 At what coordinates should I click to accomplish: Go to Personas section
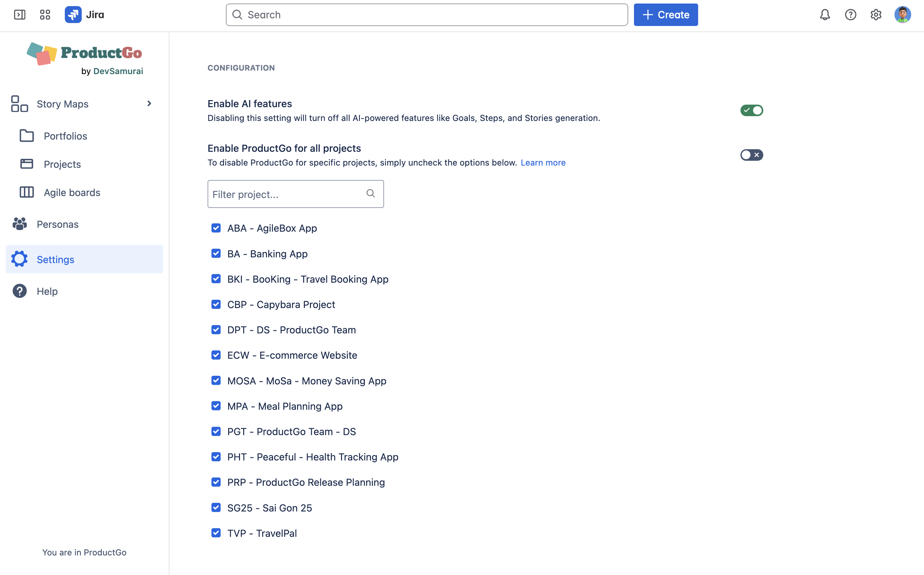[x=57, y=224]
